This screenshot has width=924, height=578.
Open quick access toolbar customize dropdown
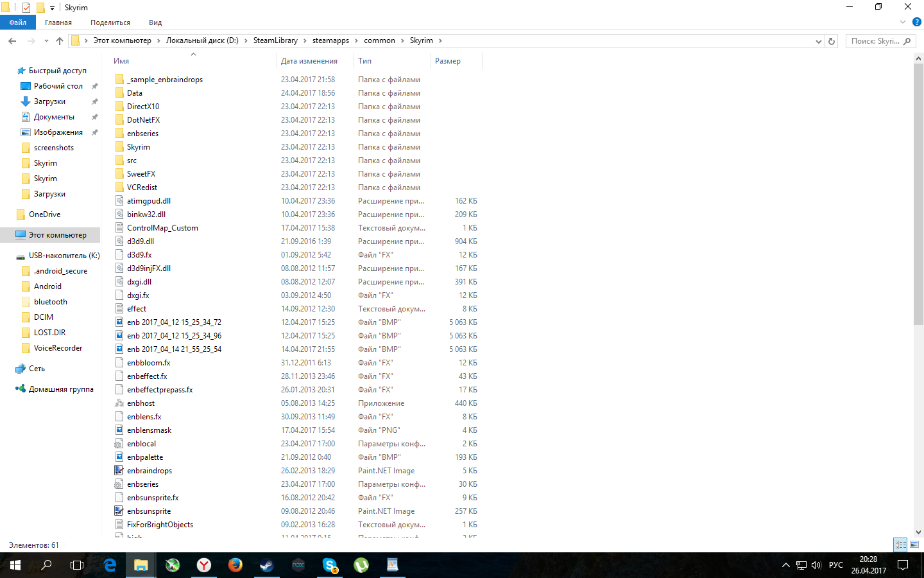(x=52, y=8)
